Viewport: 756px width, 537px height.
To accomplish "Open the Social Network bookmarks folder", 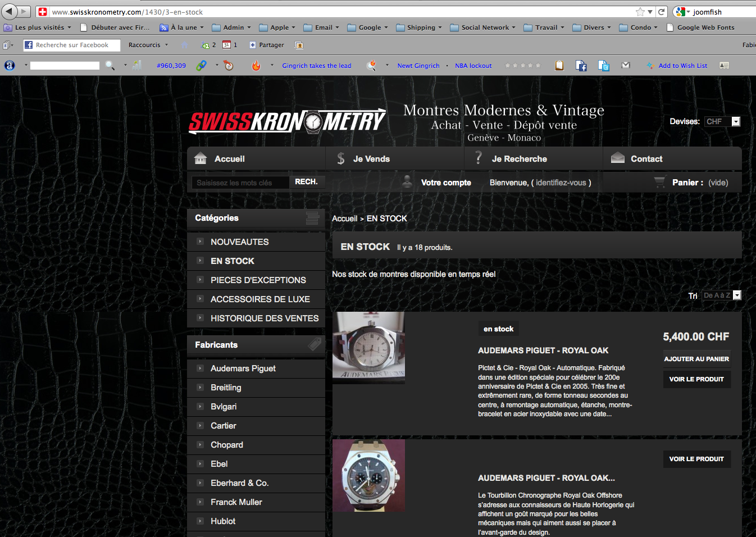I will point(483,28).
